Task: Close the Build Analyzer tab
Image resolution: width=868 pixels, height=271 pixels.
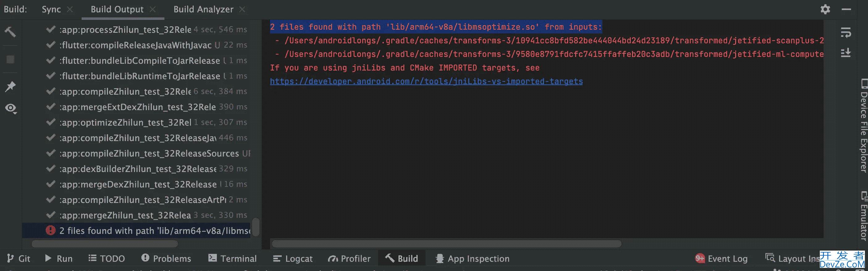Action: point(242,10)
